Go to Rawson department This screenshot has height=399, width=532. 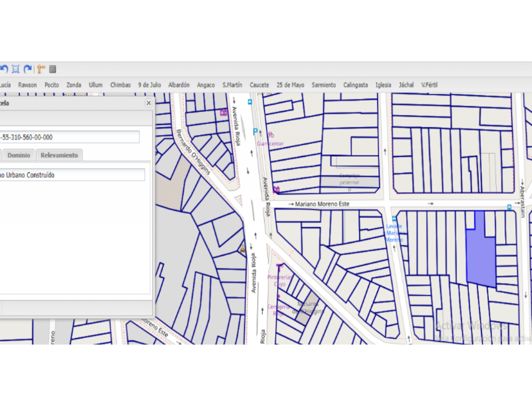(27, 85)
